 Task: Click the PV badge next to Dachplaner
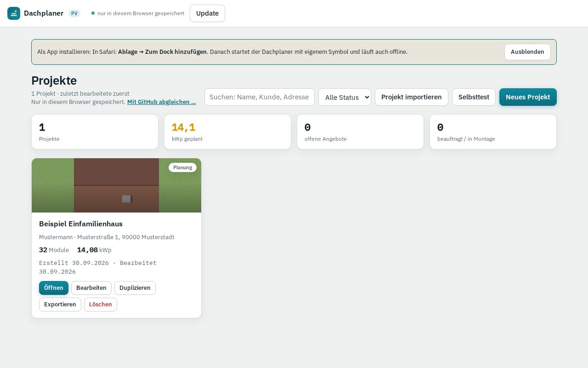point(74,13)
